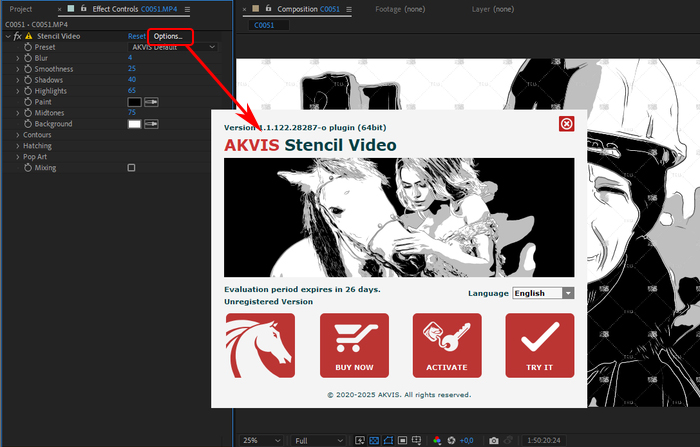Click the AKVIS horse logo button
700x447 pixels.
(x=260, y=345)
